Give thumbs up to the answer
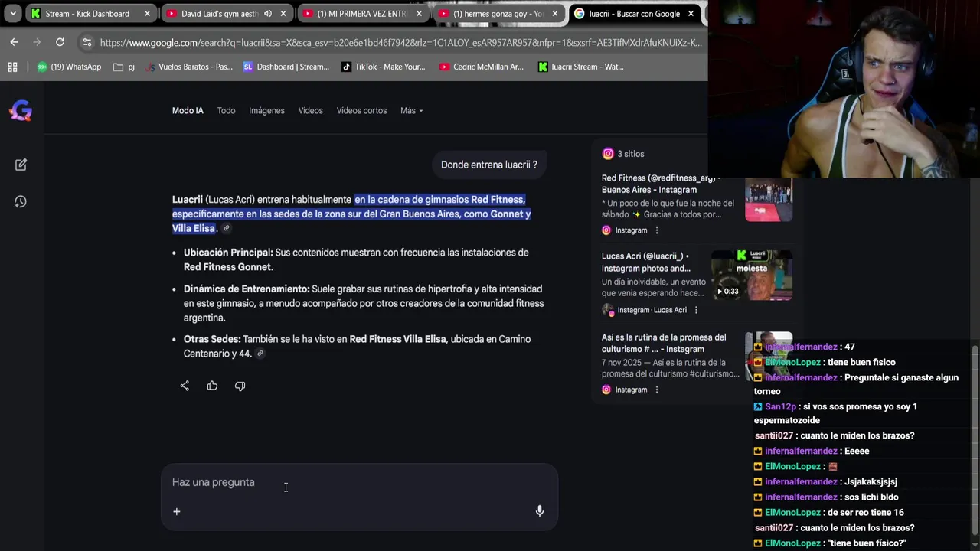 coord(212,386)
